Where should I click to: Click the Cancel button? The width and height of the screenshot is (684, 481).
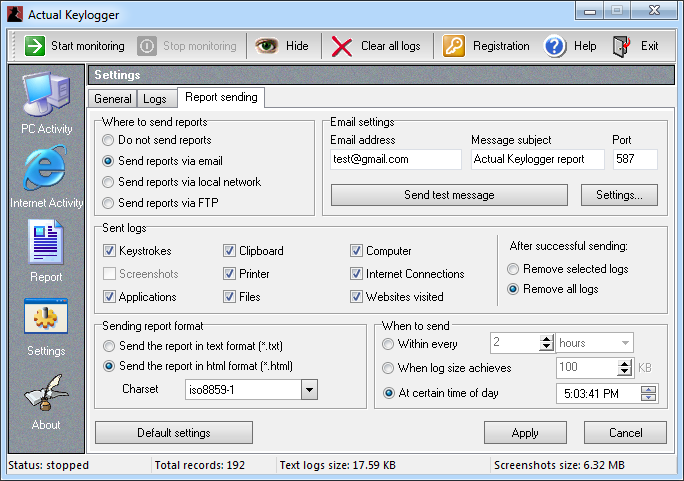(x=626, y=433)
